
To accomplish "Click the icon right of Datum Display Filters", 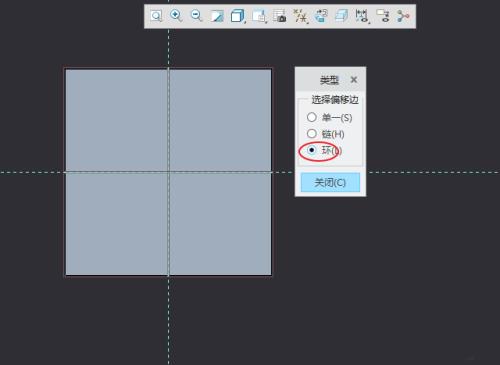I will pos(321,16).
